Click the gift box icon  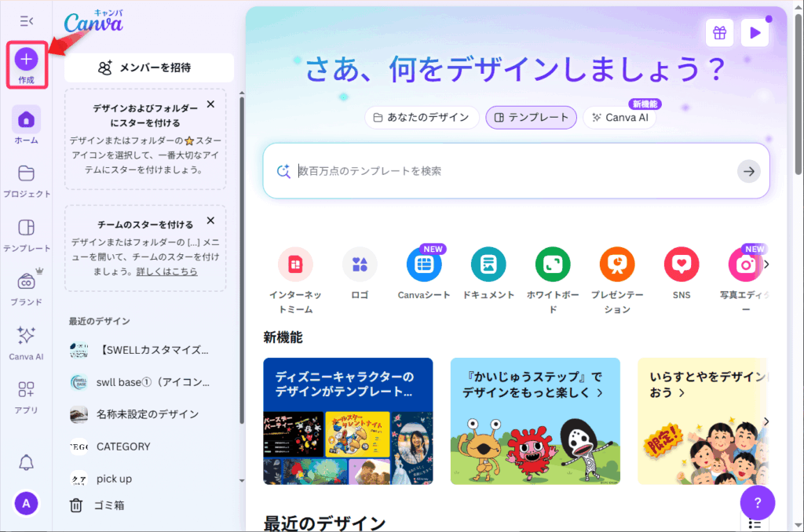point(719,33)
